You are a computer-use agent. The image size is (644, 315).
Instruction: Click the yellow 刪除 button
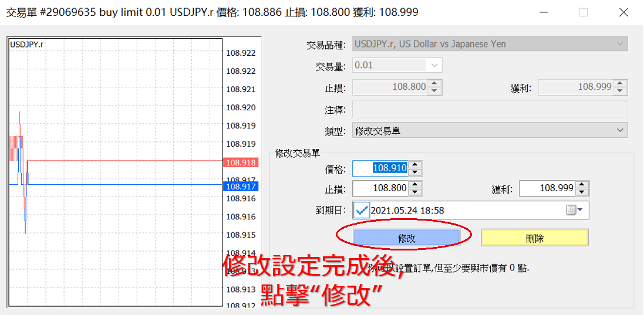click(535, 238)
